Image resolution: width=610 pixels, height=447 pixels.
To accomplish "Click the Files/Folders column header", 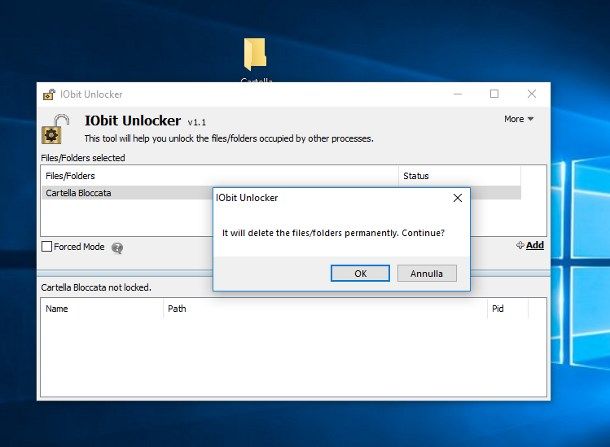I will pyautogui.click(x=220, y=176).
